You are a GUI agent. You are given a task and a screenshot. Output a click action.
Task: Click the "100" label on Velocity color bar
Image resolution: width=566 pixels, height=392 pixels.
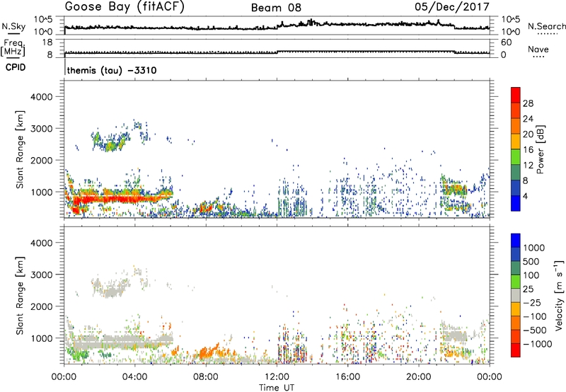click(x=531, y=275)
